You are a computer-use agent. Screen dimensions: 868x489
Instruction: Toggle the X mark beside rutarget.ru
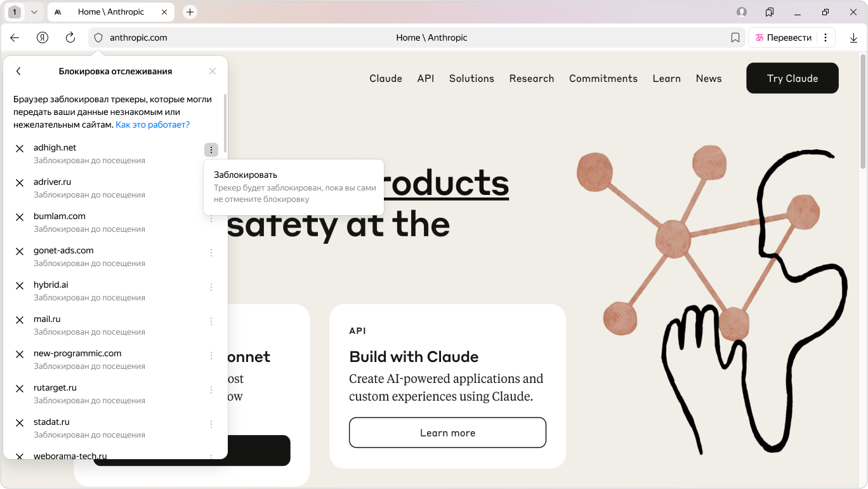coord(20,389)
